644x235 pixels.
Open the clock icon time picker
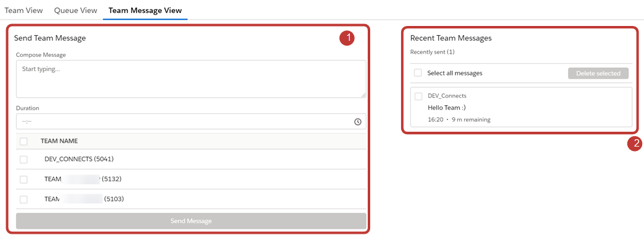(x=357, y=122)
